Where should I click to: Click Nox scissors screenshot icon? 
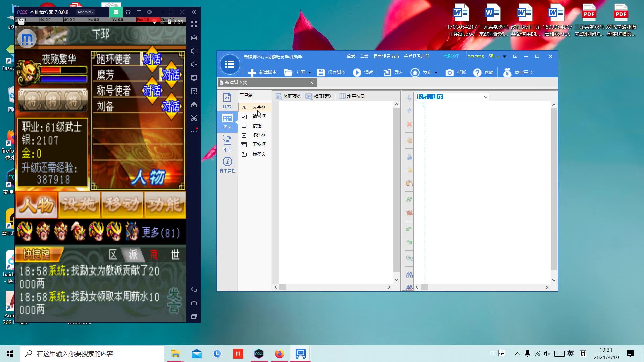pyautogui.click(x=194, y=118)
